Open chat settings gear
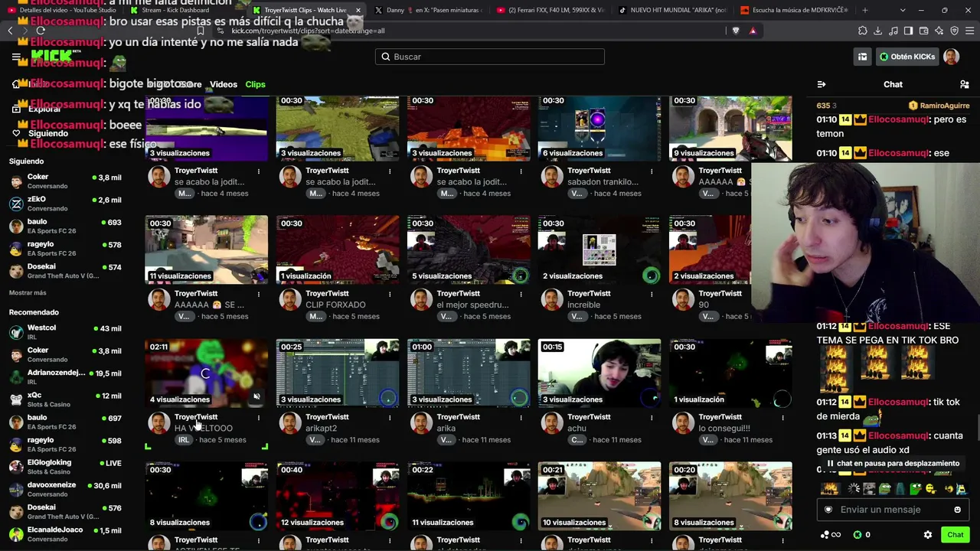The image size is (980, 551). pyautogui.click(x=928, y=535)
